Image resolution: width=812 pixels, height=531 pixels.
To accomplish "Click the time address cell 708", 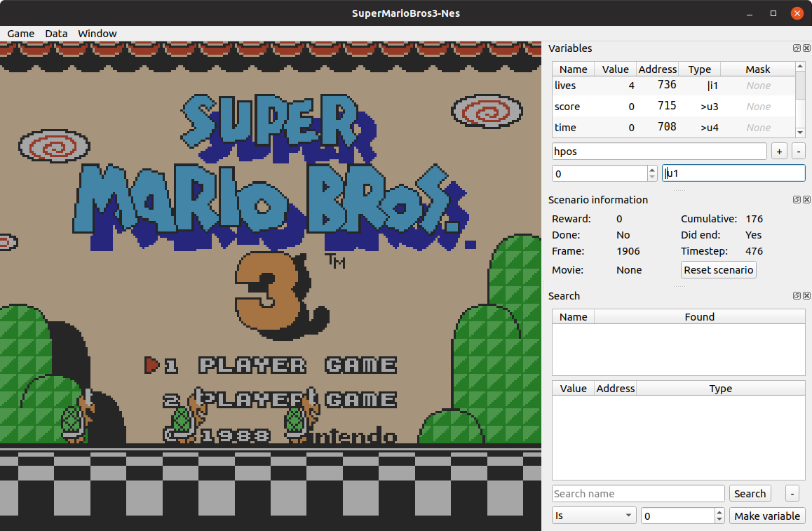I will 657,128.
